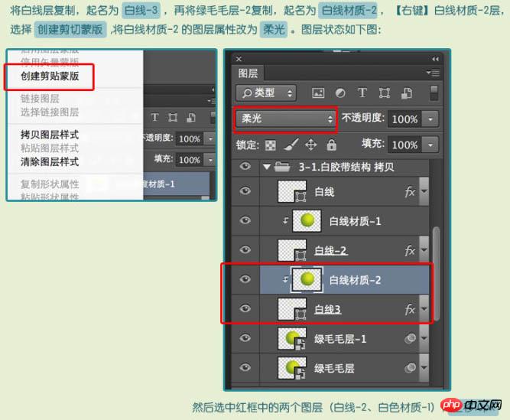Image resolution: width=510 pixels, height=420 pixels.
Task: Click the opacity 100% field in right panel
Action: 405,119
